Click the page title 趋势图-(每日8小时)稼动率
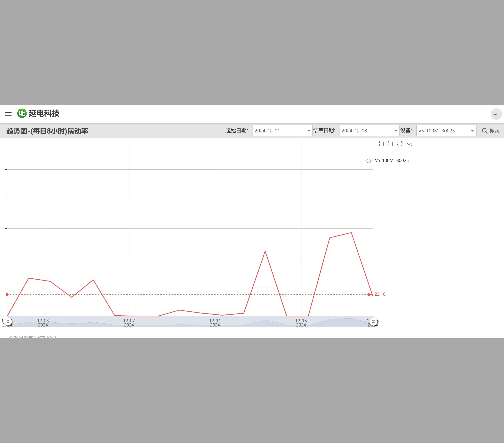Image resolution: width=504 pixels, height=443 pixels. pos(47,131)
